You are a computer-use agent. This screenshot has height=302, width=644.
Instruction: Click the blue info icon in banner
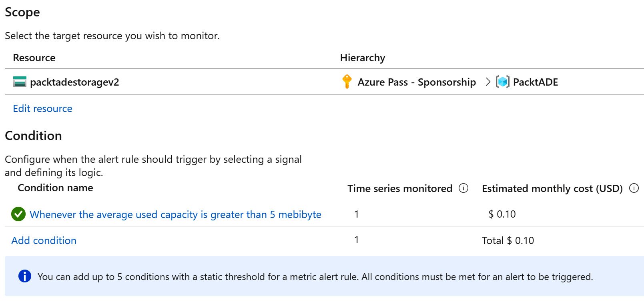25,276
